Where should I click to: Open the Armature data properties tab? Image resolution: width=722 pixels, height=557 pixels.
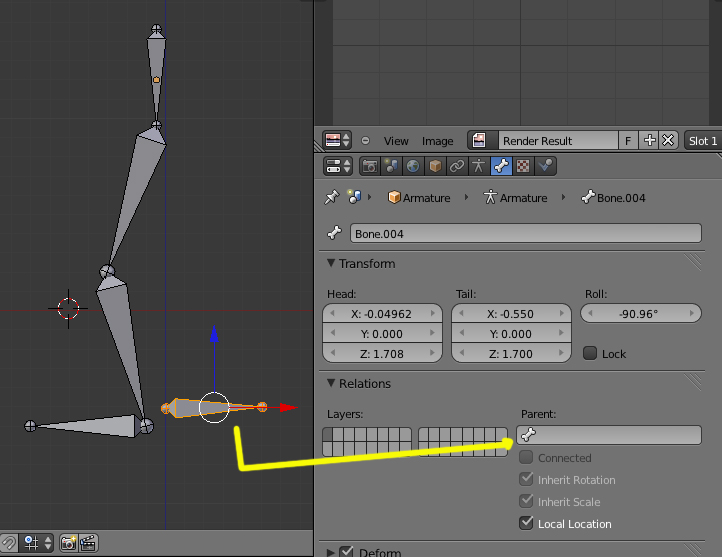tap(478, 166)
